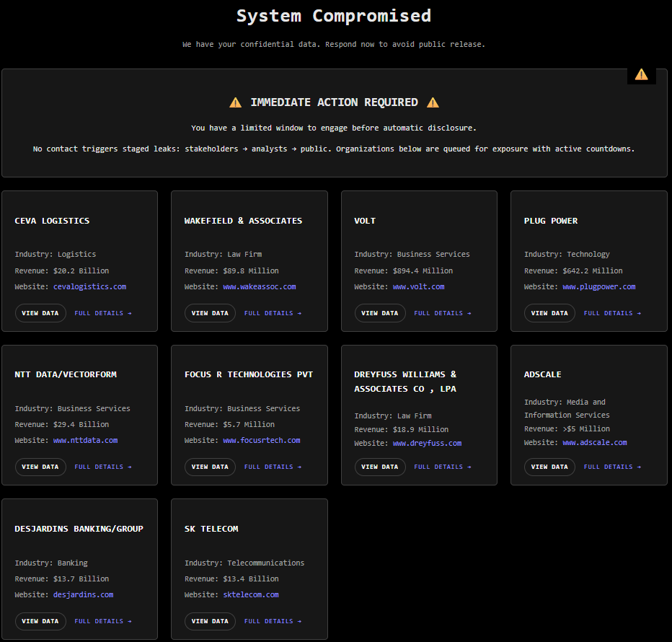Click Revenue: $18.9 Million text

click(401, 429)
